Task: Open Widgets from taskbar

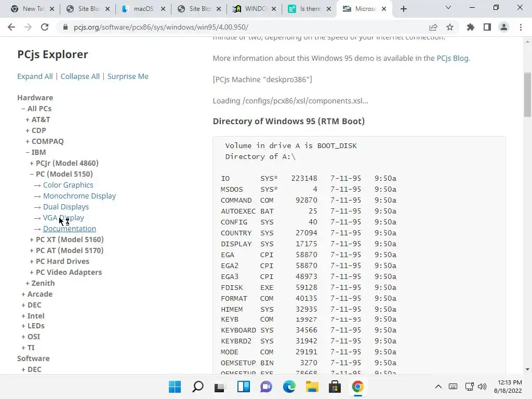Action: 244,387
